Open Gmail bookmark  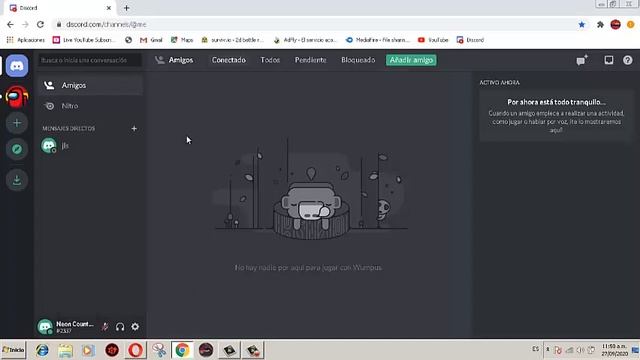(151, 40)
